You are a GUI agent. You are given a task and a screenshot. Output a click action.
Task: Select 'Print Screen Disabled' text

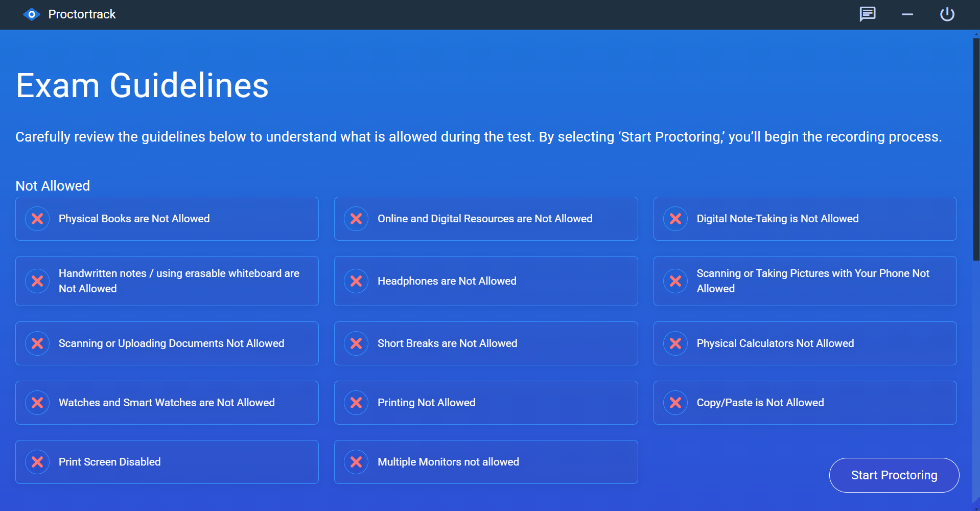click(x=110, y=462)
